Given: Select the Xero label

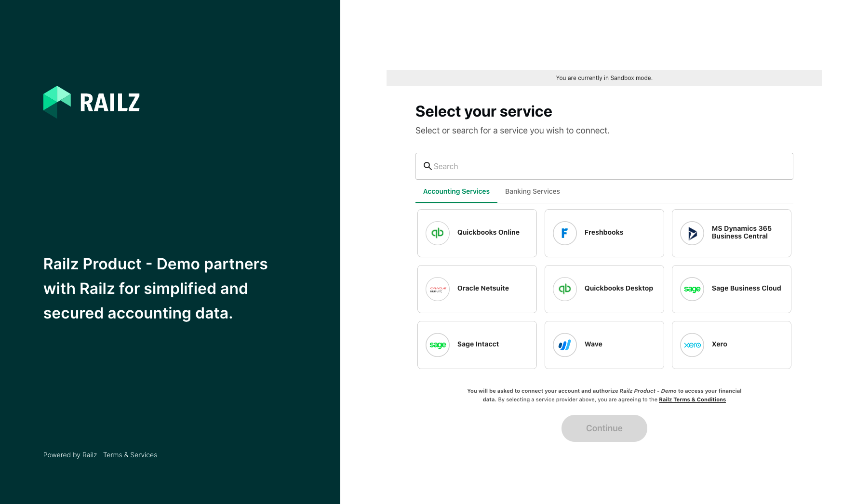Looking at the screenshot, I should (720, 344).
